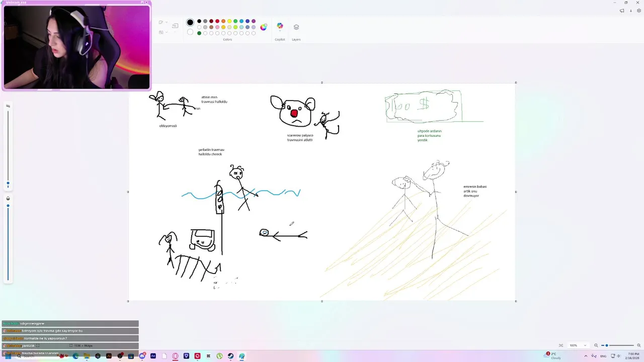Open File Explorer from taskbar
Image resolution: width=644 pixels, height=362 pixels.
(x=87, y=356)
